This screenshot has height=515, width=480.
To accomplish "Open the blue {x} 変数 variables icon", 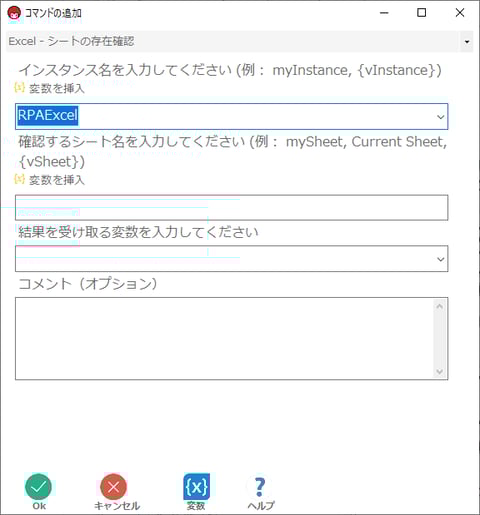I will pyautogui.click(x=197, y=487).
